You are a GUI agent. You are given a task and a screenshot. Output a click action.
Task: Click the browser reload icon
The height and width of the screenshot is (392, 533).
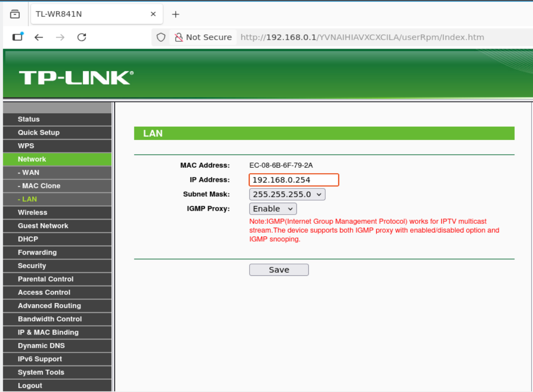click(82, 37)
